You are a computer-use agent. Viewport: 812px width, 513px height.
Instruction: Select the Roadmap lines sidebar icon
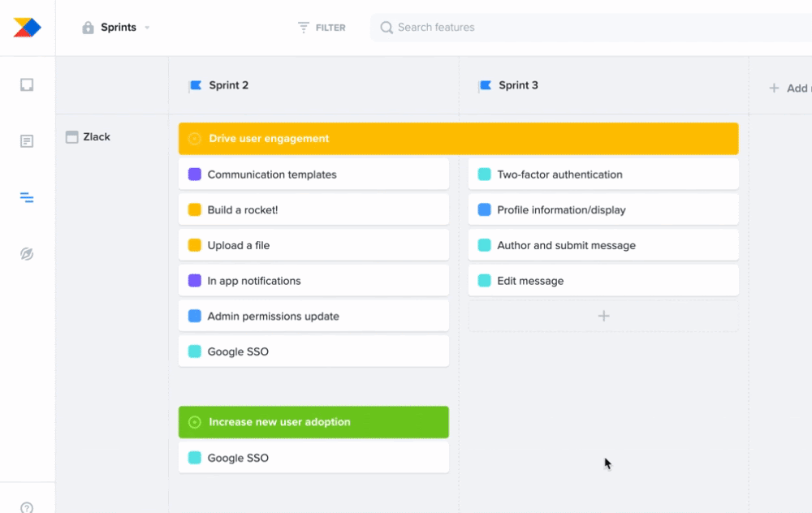27,197
